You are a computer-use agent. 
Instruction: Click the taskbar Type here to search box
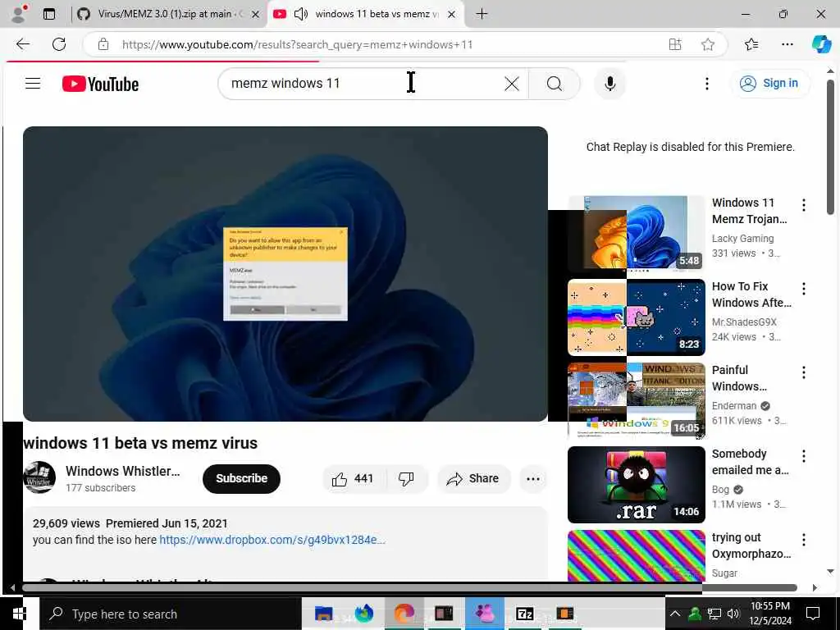pos(171,614)
